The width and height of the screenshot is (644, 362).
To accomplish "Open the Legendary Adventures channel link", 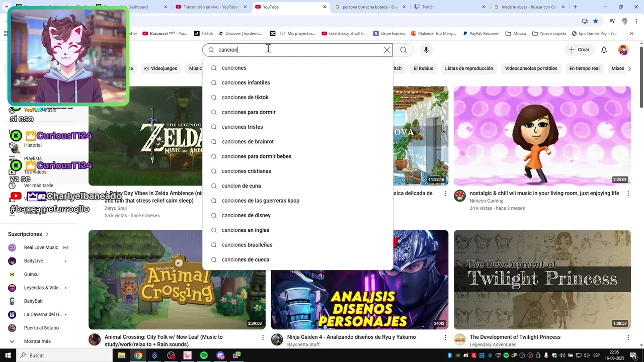I will click(493, 345).
